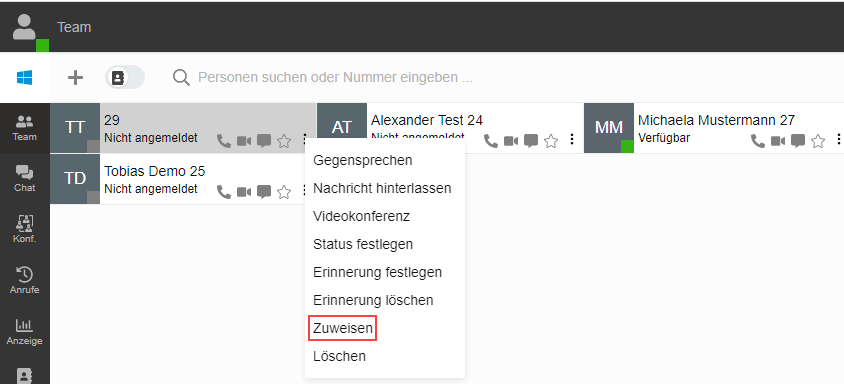Choose Löschen in the context menu
The width and height of the screenshot is (844, 384).
pos(340,356)
